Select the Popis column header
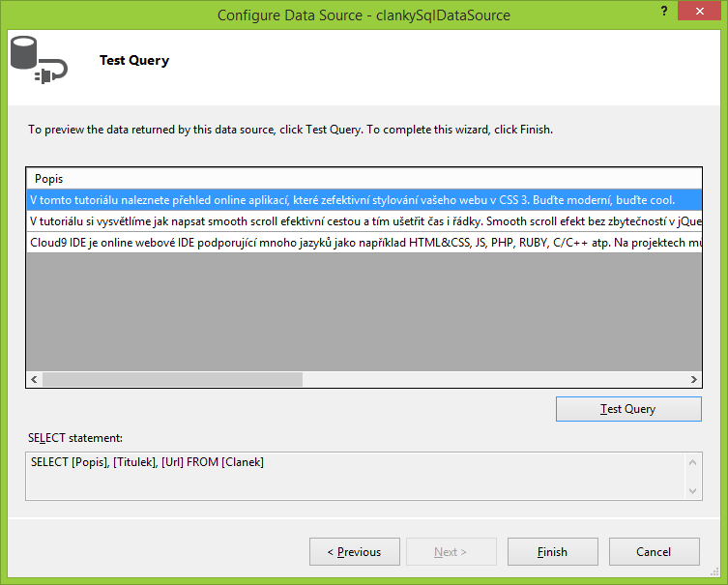 coord(364,179)
